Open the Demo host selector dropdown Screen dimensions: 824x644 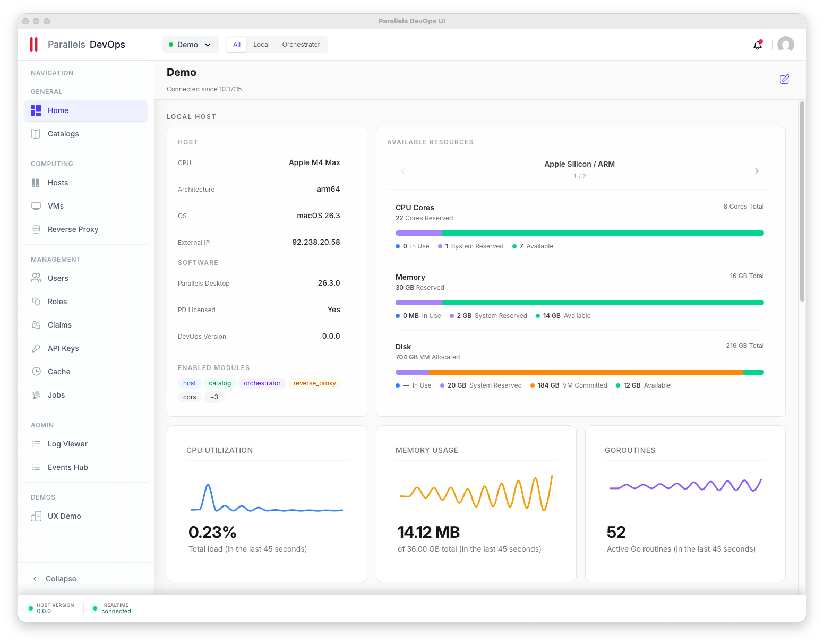(x=191, y=45)
